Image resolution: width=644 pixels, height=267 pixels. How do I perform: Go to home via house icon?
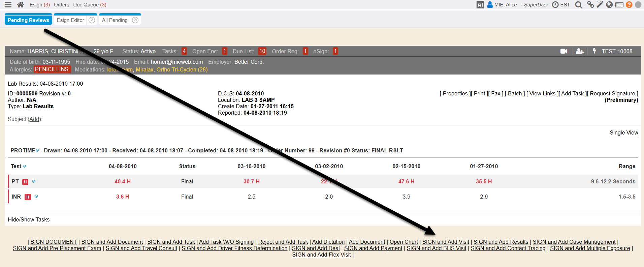[21, 5]
